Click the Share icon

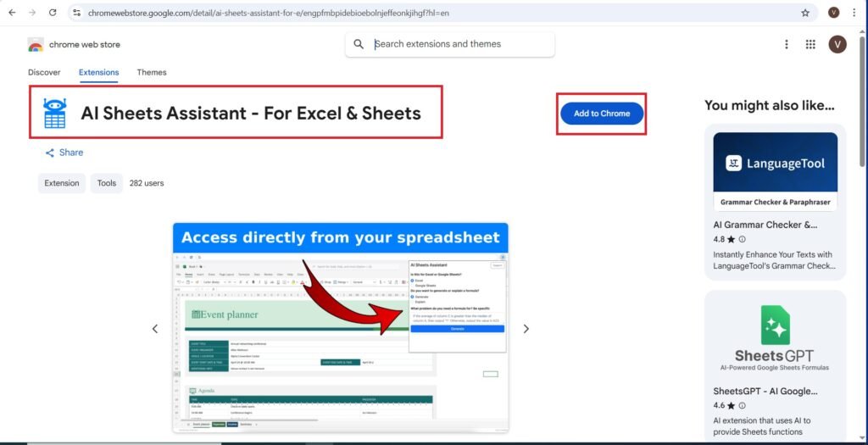pyautogui.click(x=50, y=153)
